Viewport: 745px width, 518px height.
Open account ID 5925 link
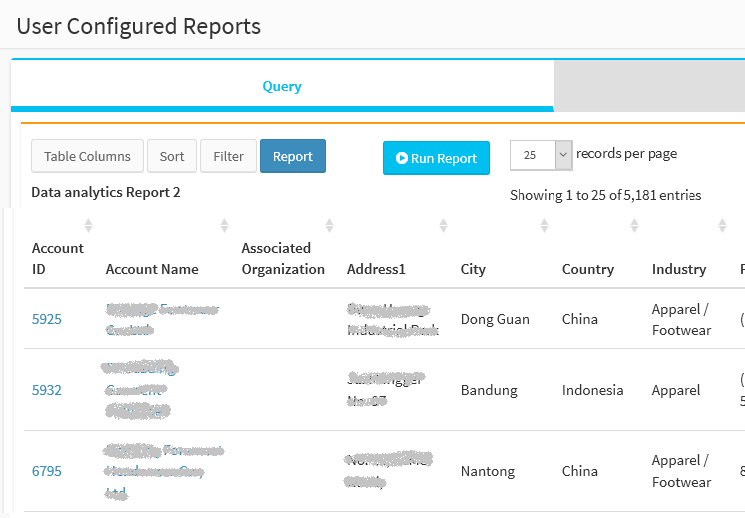pyautogui.click(x=47, y=320)
